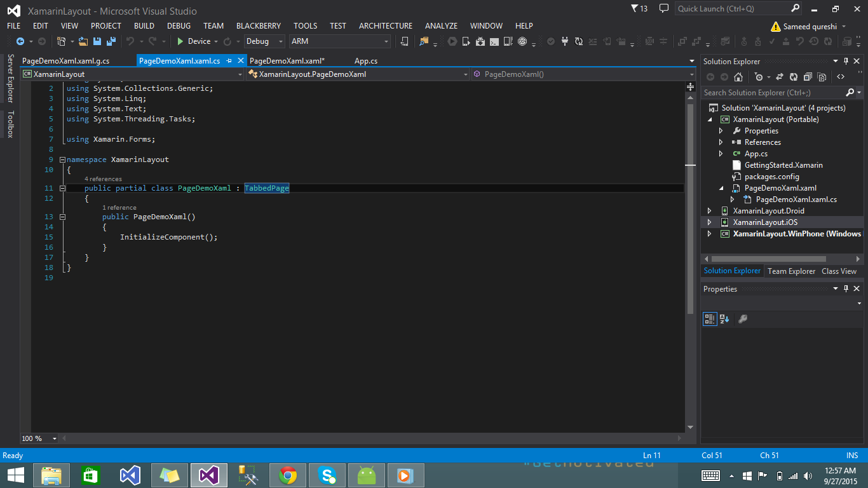Click the Navigate Backward toolbar arrow
Image resolution: width=868 pixels, height=488 pixels.
click(20, 41)
